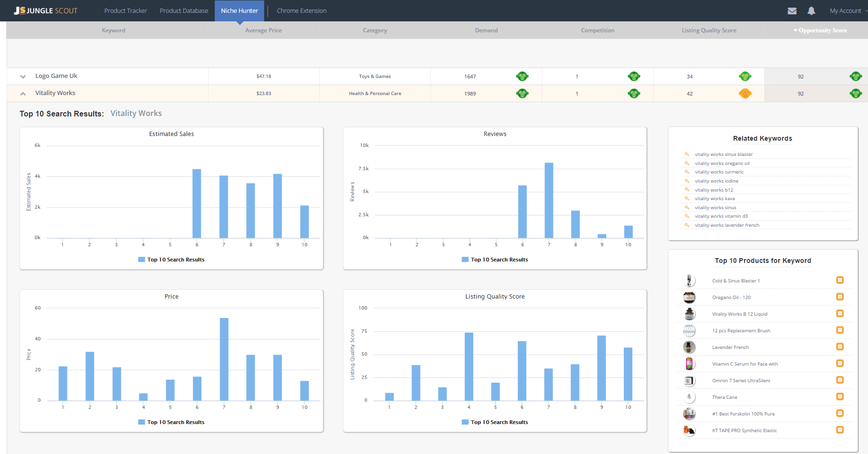This screenshot has width=868, height=454.
Task: Open related keyword vitality works oregano oil
Action: pyautogui.click(x=722, y=163)
